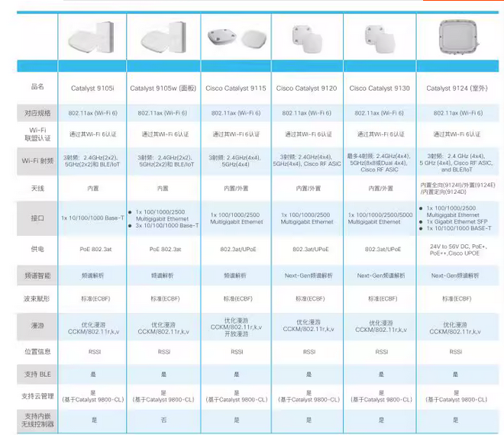The height and width of the screenshot is (435, 504).
Task: Click the '3x 10/100/1000 Base-T' bullet for 9105w
Action: (166, 226)
